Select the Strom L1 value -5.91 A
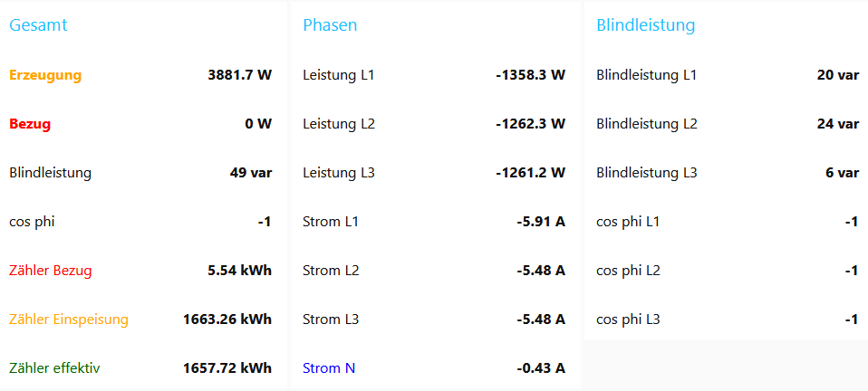Viewport: 868px width, 391px height. [x=541, y=222]
